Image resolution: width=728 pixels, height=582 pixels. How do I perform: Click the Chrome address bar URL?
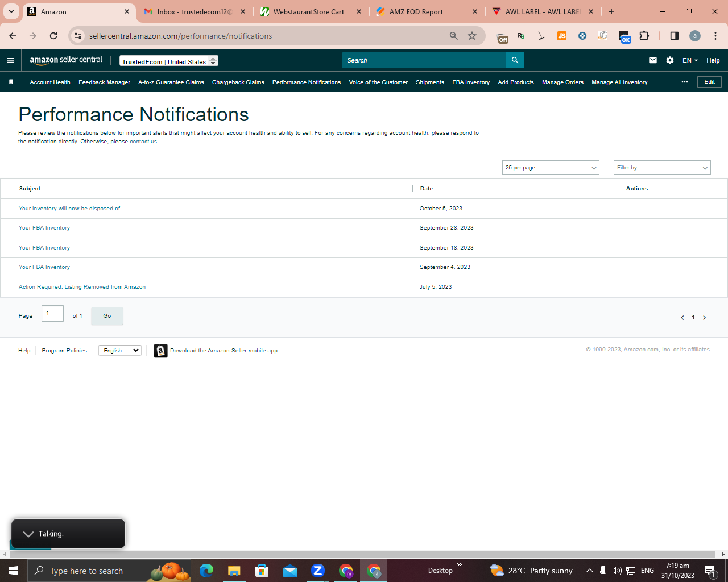(x=180, y=36)
